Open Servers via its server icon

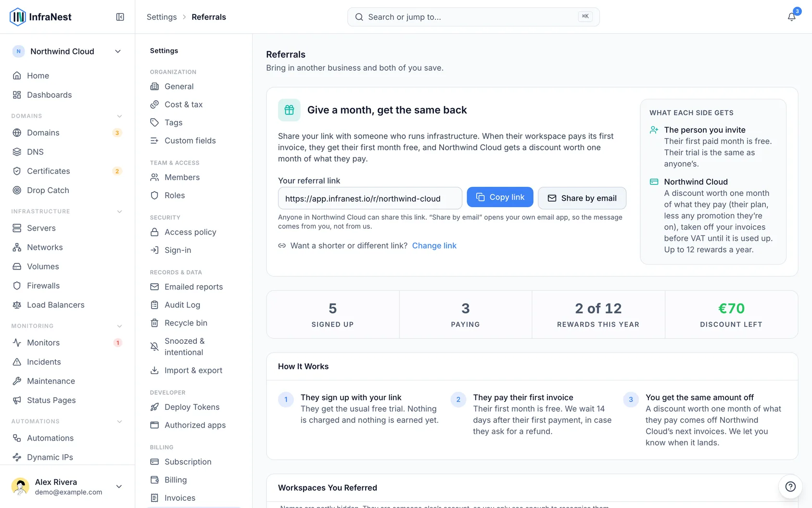coord(17,228)
